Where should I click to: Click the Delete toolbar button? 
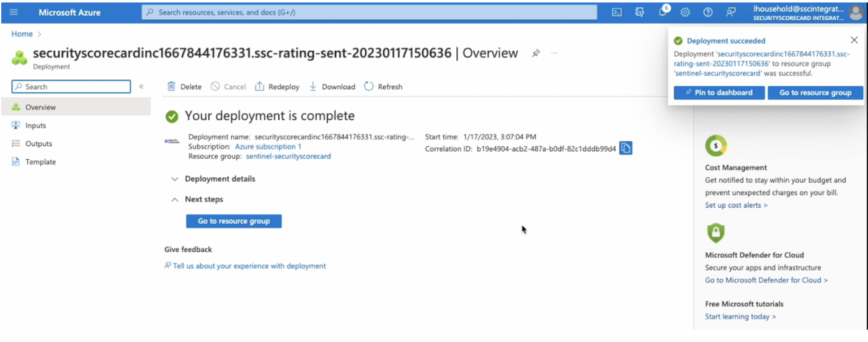pyautogui.click(x=184, y=87)
